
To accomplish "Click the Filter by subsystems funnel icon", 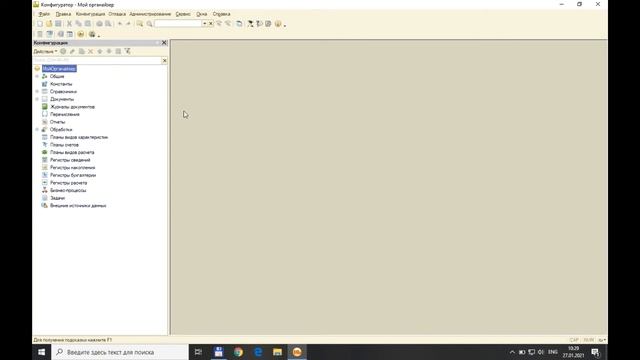I will click(128, 51).
